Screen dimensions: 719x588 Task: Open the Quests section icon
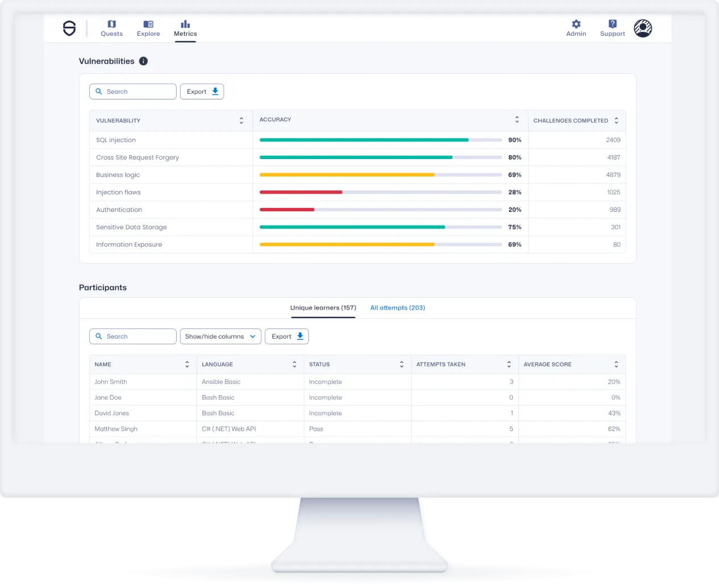pyautogui.click(x=111, y=24)
